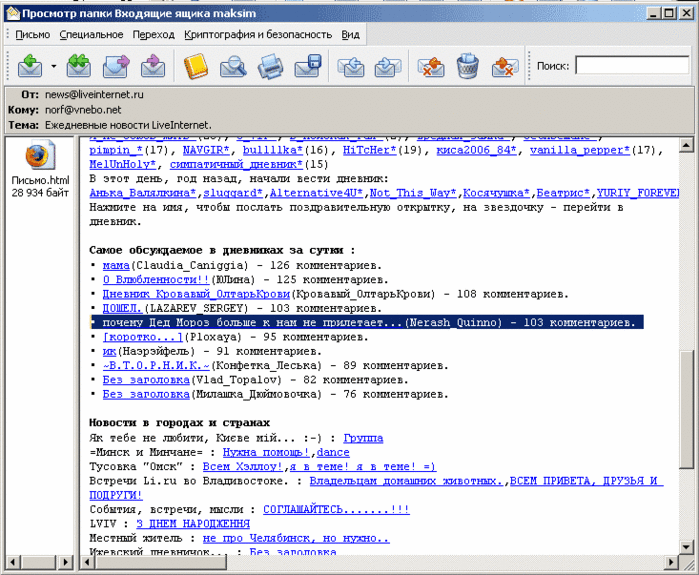Open the Переход menu
699x575 pixels.
click(153, 35)
